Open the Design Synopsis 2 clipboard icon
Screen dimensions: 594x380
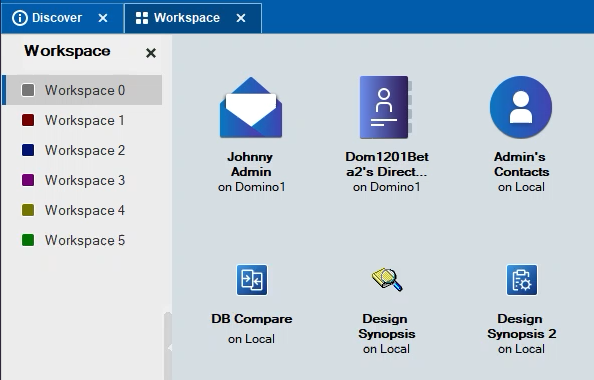point(522,280)
